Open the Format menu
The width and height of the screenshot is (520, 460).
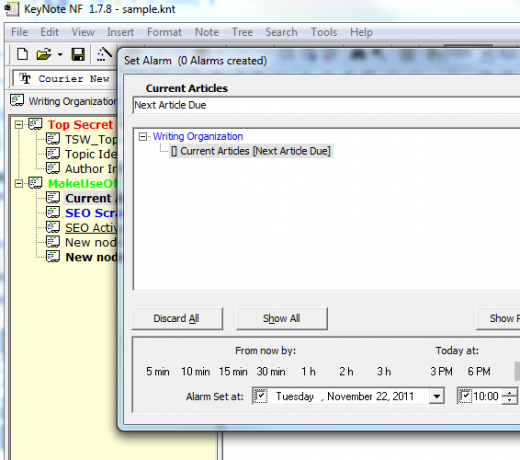pyautogui.click(x=164, y=32)
